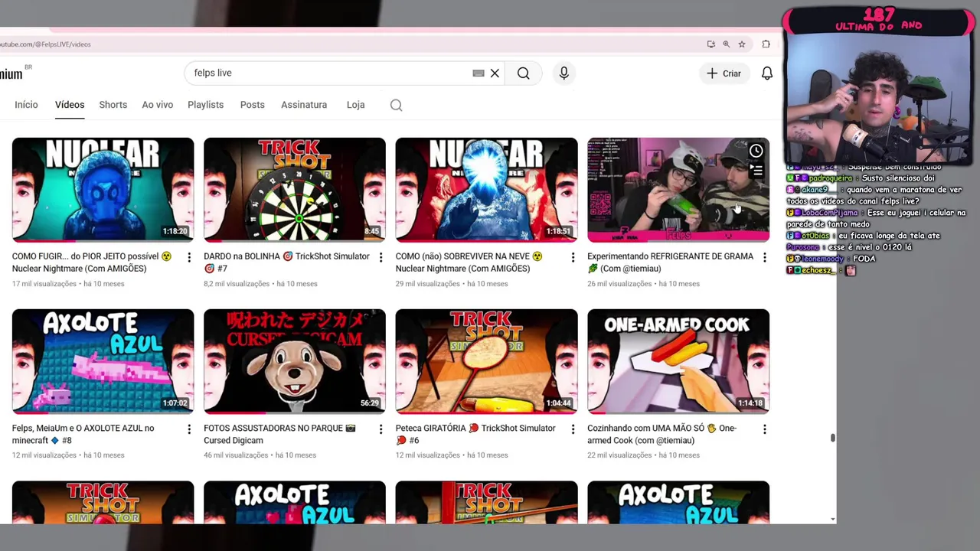Switch to the Início tab
Viewport: 980px width, 551px height.
coord(26,105)
